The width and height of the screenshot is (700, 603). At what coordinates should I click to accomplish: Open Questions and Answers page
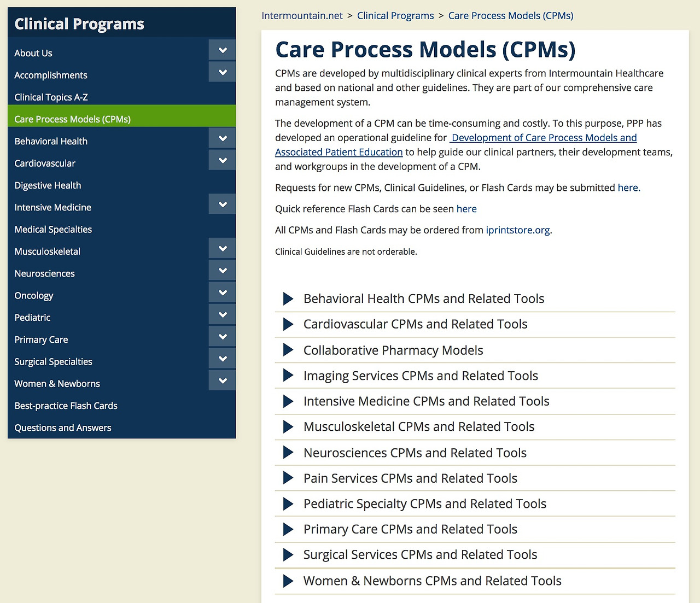click(x=63, y=428)
